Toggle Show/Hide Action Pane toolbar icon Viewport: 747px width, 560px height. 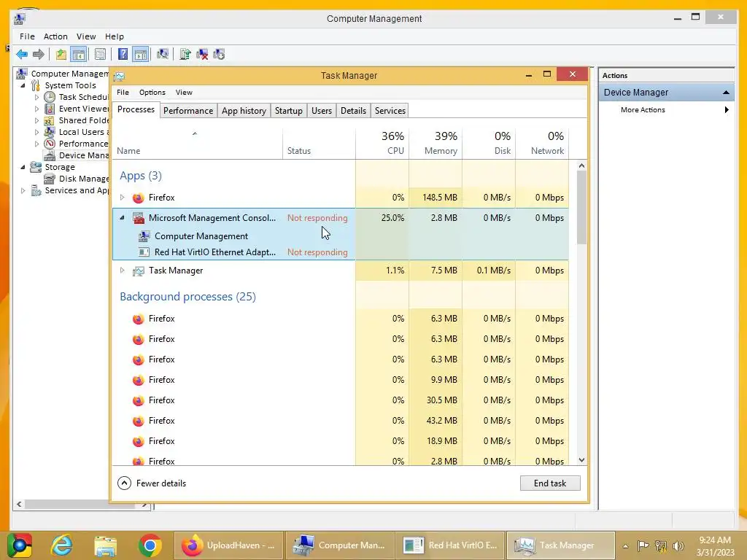coord(141,54)
